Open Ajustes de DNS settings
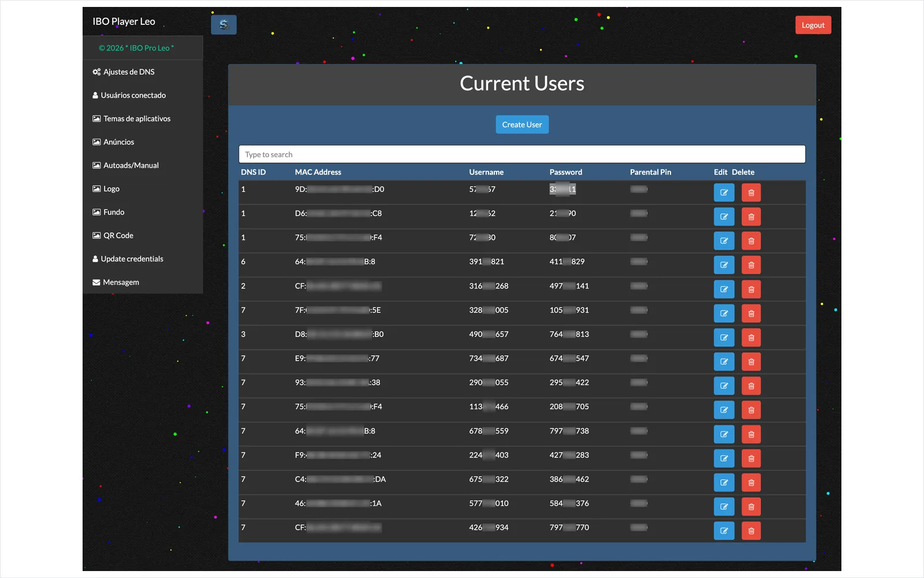The width and height of the screenshot is (924, 578). click(143, 72)
